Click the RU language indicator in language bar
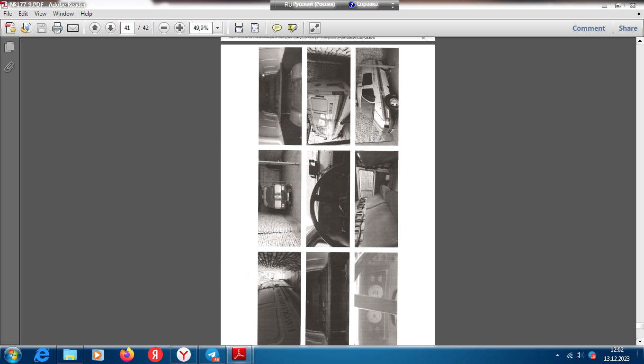 288,4
